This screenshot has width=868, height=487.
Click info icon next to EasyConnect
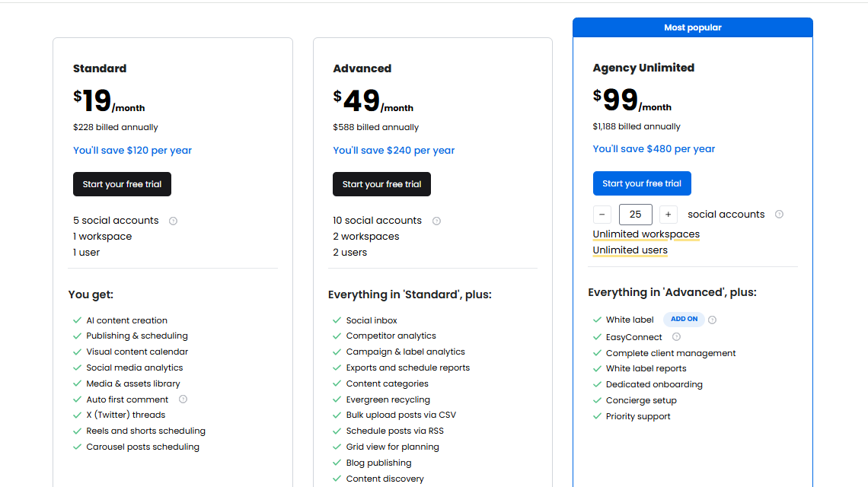(676, 337)
